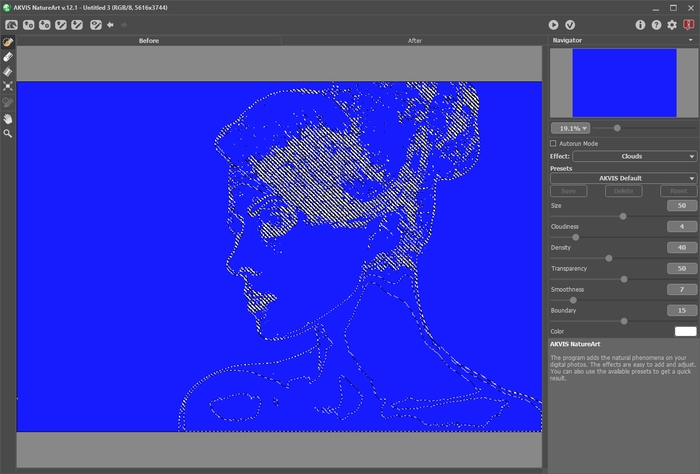
Task: Open the red news notification icon
Action: (688, 25)
